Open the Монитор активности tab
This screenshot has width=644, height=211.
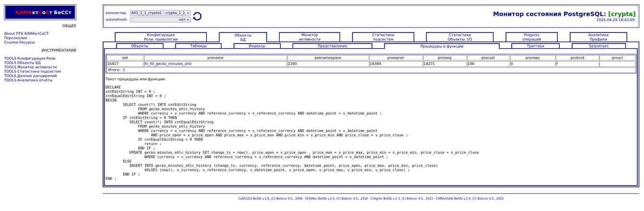click(309, 37)
